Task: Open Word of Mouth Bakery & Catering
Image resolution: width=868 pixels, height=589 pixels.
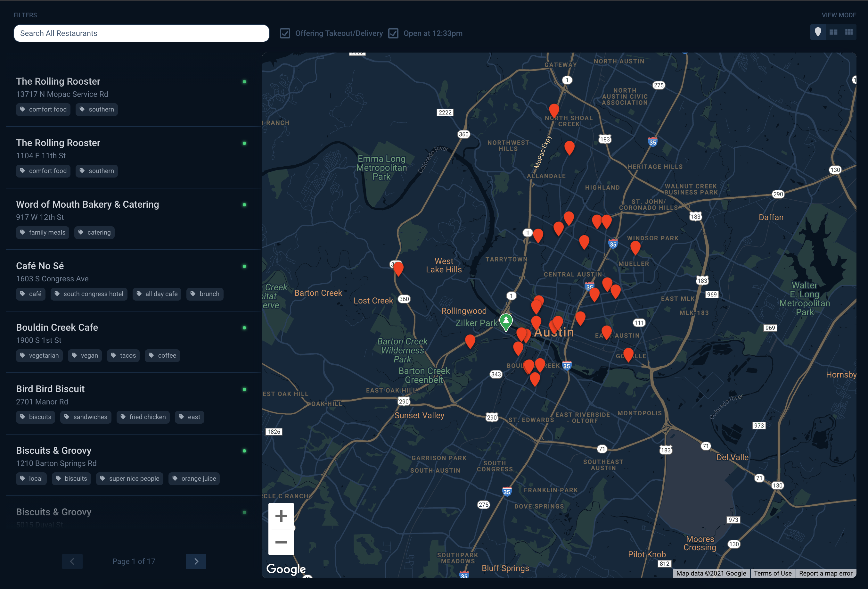Action: (87, 204)
